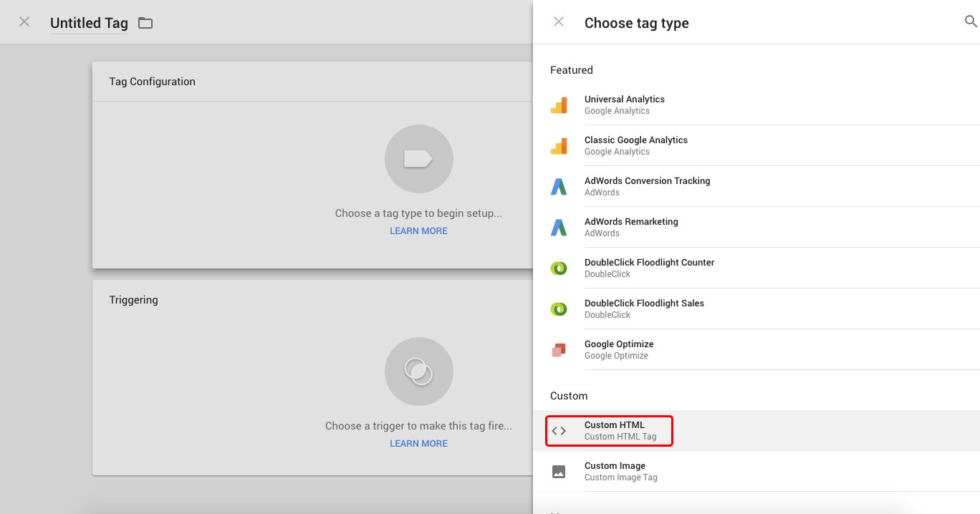
Task: Open Learn More under Triggering
Action: 418,444
